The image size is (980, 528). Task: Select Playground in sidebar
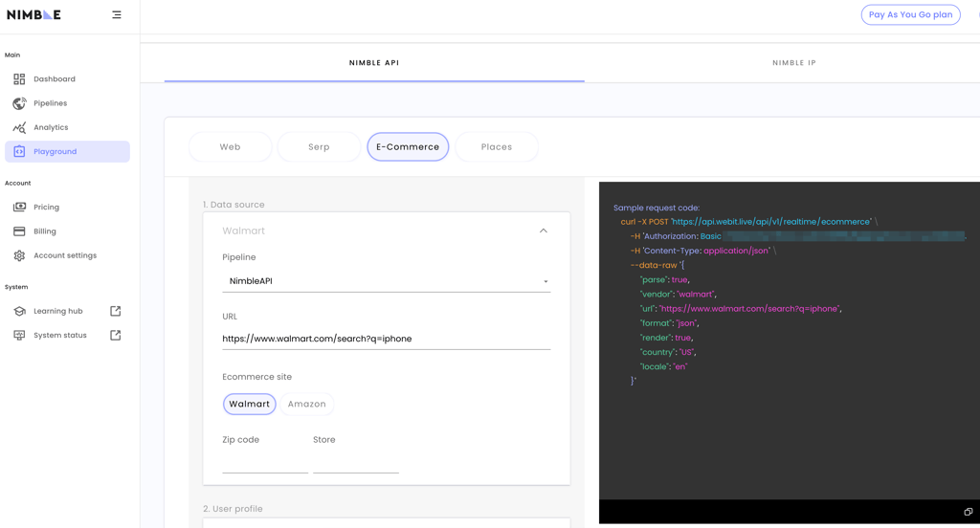pyautogui.click(x=68, y=152)
